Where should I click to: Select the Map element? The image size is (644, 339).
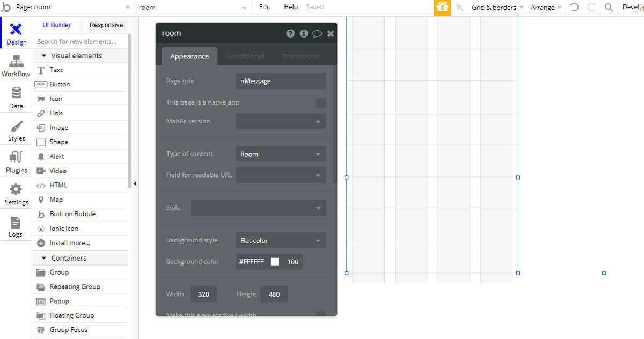point(80,200)
